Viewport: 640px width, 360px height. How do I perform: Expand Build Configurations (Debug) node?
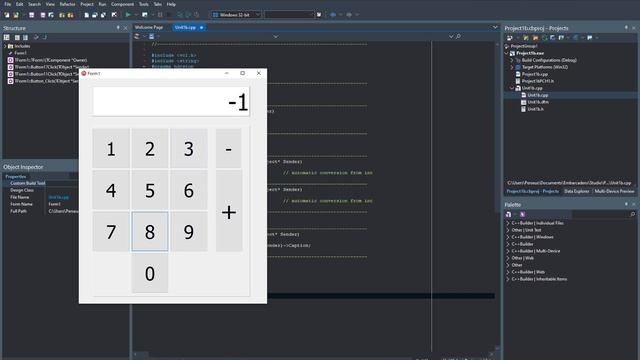pos(512,60)
